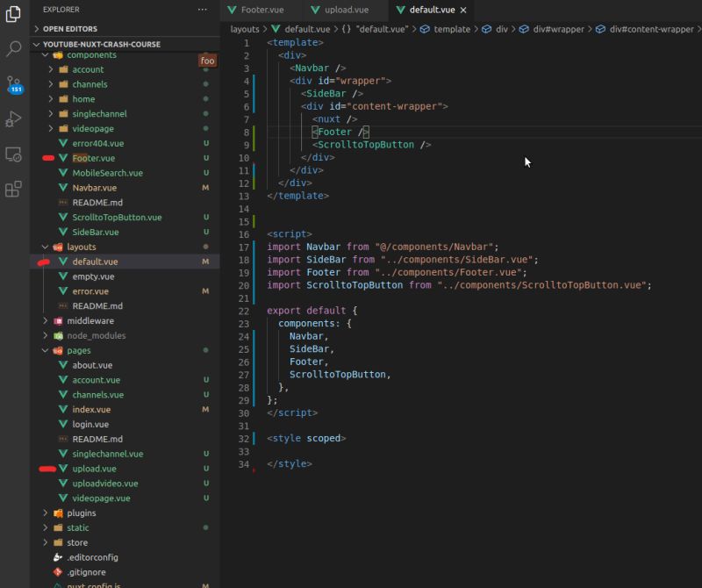Click the file icon beside .gitignore

coord(56,572)
